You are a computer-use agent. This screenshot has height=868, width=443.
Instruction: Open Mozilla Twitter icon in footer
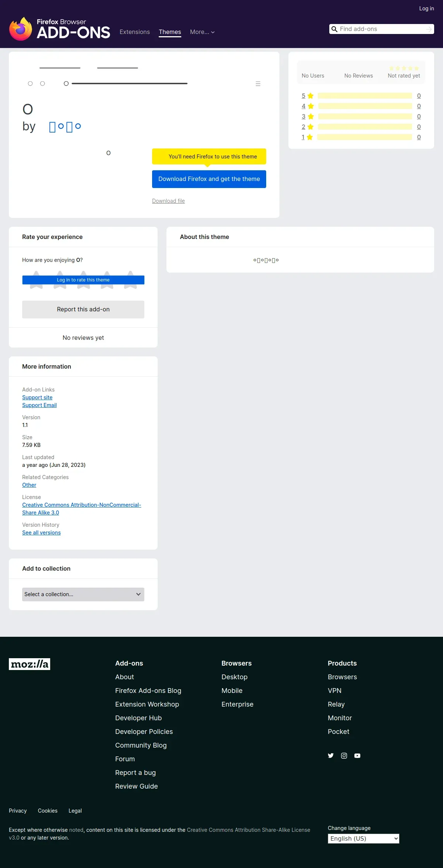pos(331,756)
